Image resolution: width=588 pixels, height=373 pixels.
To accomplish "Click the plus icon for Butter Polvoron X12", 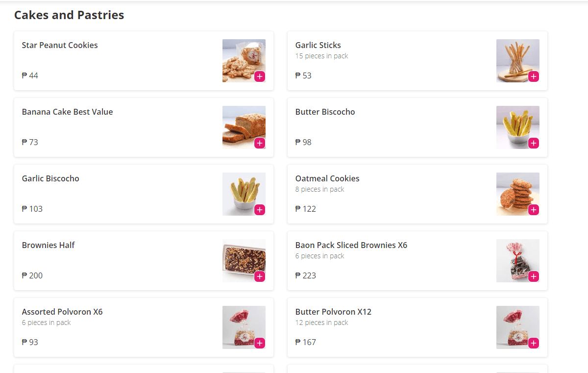I will click(534, 343).
